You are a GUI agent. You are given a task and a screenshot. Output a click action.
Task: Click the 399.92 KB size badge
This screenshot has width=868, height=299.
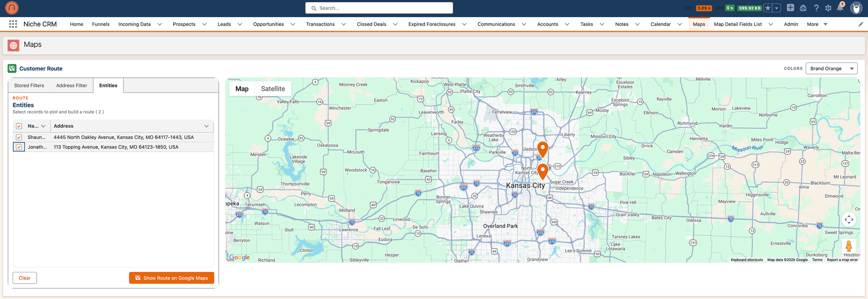750,8
